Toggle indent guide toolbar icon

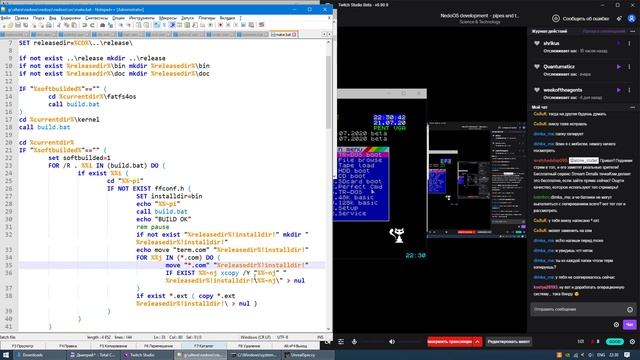coord(172,25)
